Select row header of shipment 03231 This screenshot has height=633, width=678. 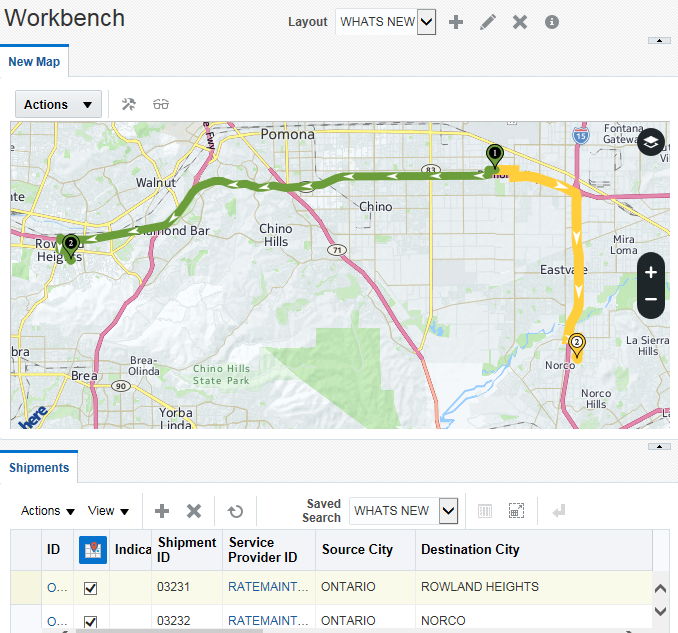(26, 587)
